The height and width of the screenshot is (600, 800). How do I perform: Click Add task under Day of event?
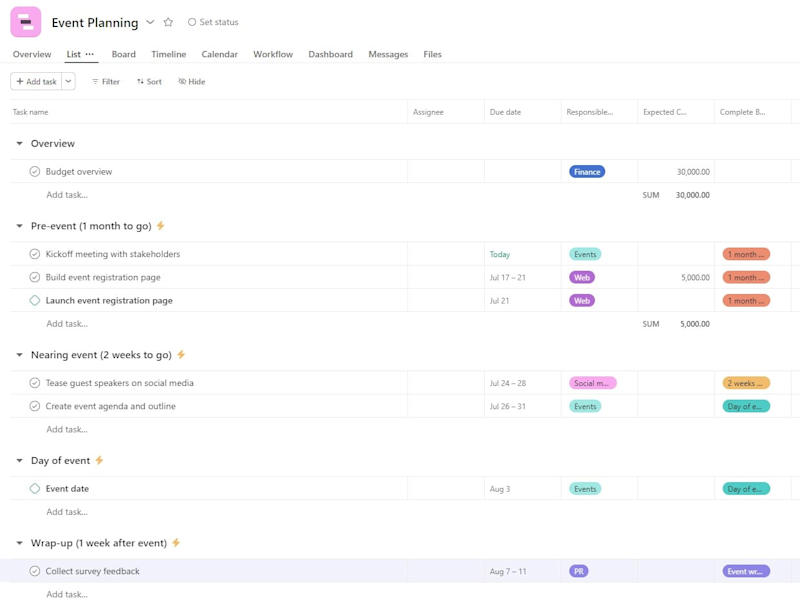point(67,512)
